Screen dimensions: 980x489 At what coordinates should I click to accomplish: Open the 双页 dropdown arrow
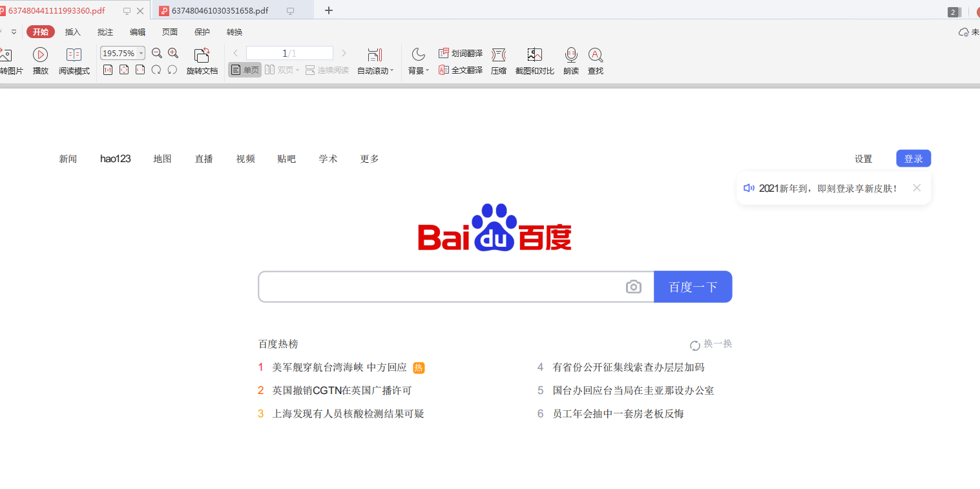(297, 70)
